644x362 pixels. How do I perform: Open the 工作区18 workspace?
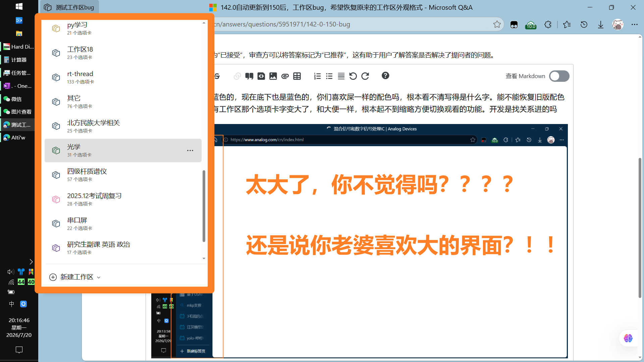pyautogui.click(x=123, y=53)
